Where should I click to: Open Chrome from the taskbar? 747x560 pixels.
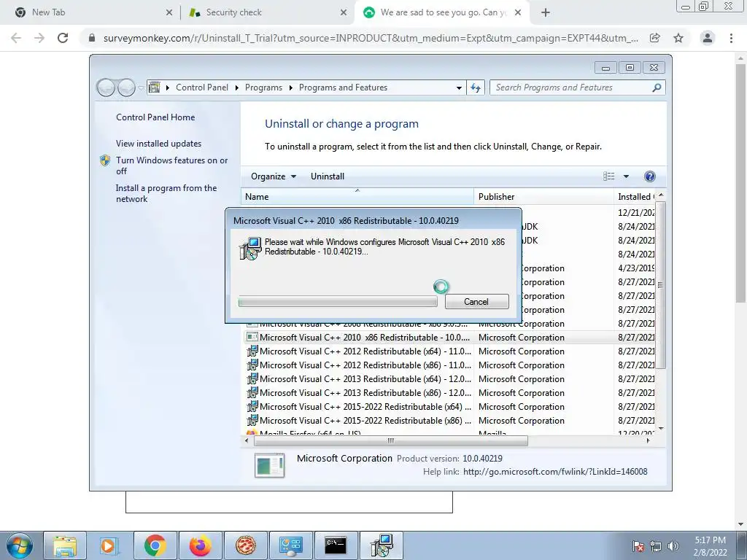155,545
